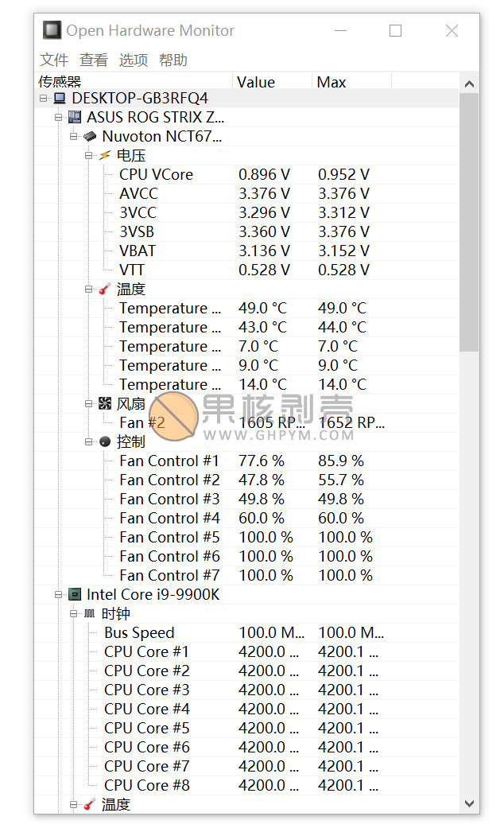Click the motherboard icon beside ASUS ROG STRIX
The height and width of the screenshot is (832, 504).
pos(75,117)
